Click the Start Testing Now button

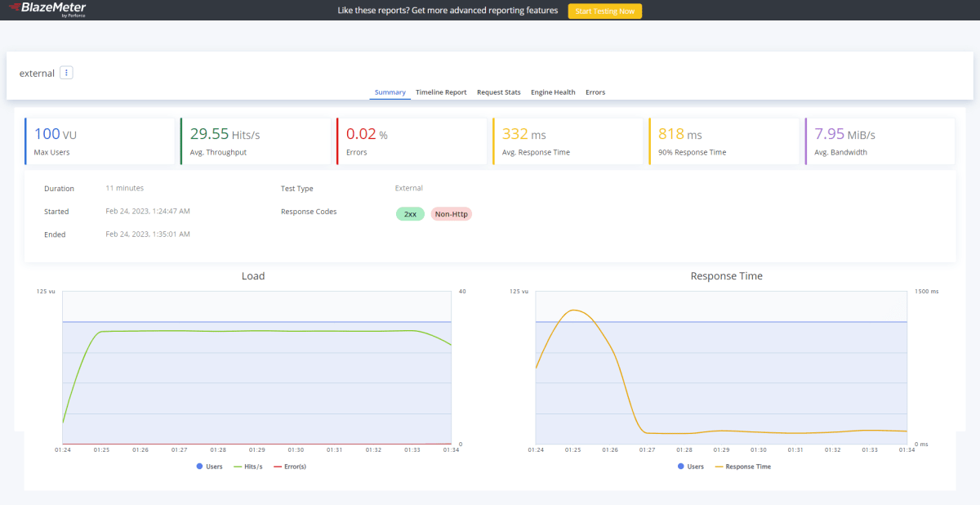[605, 11]
